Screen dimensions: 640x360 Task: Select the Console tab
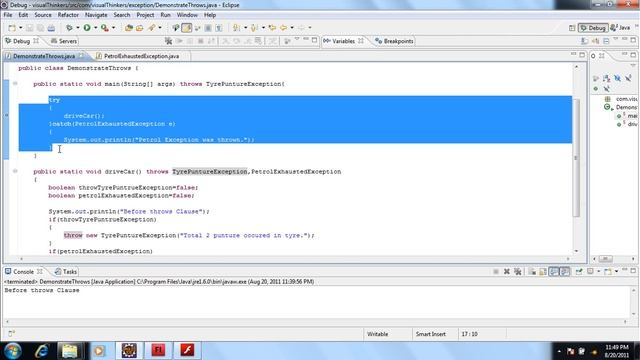coord(23,272)
